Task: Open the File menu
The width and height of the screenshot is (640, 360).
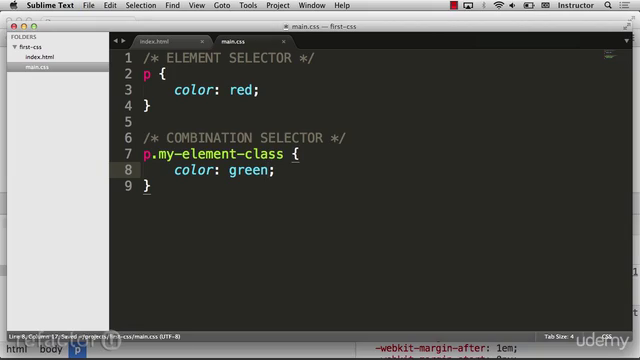Action: pyautogui.click(x=89, y=5)
